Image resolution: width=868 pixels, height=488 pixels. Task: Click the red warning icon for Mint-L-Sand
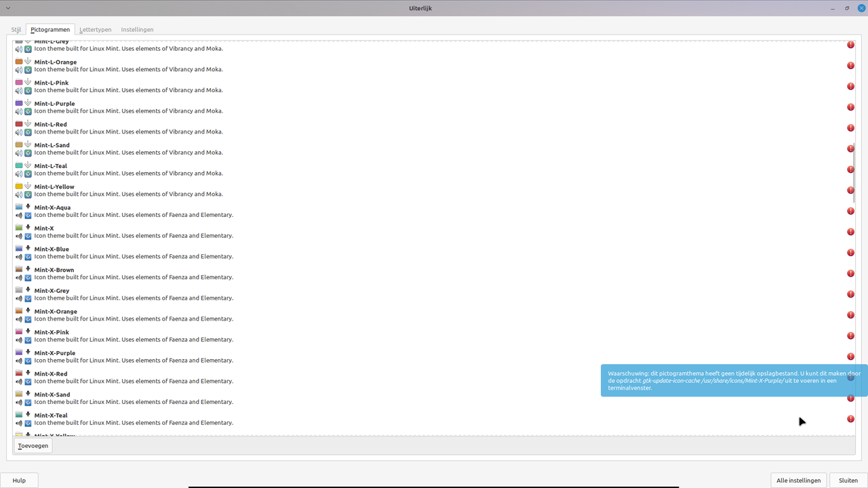coord(850,148)
